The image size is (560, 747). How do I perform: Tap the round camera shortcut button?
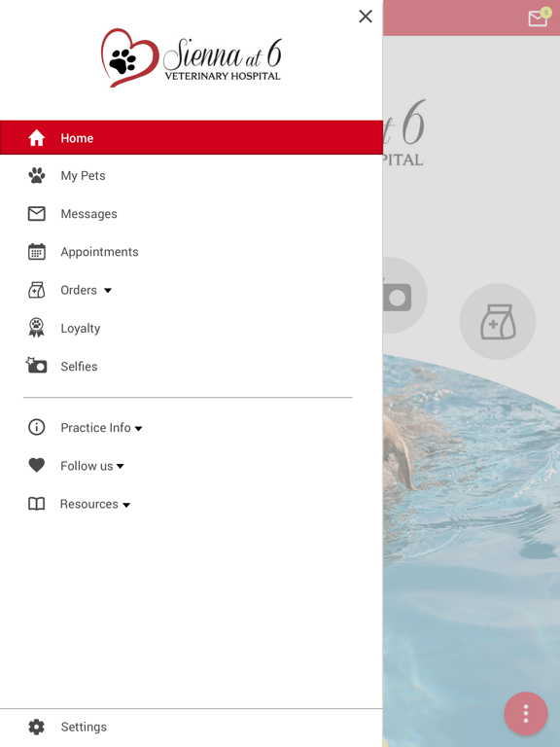coord(404,296)
